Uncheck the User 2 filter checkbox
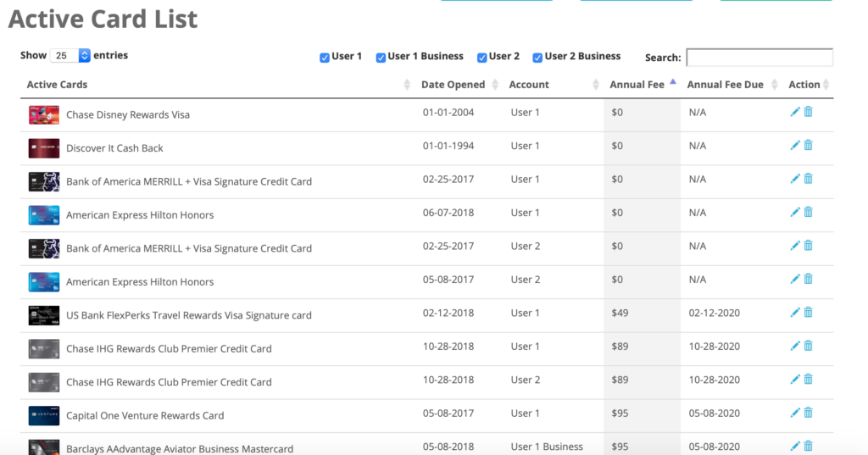This screenshot has width=868, height=455. click(482, 58)
